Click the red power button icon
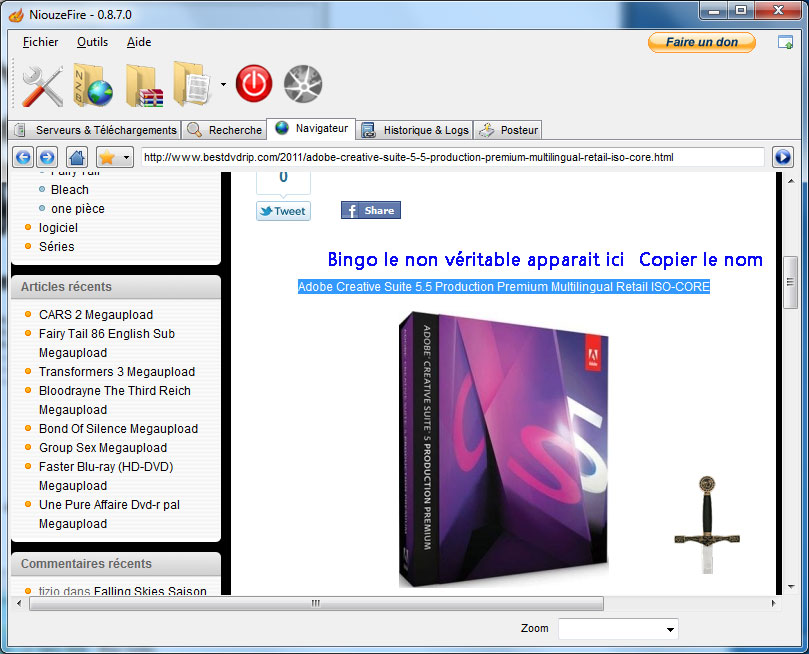Viewport: 809px width, 654px height. (254, 84)
